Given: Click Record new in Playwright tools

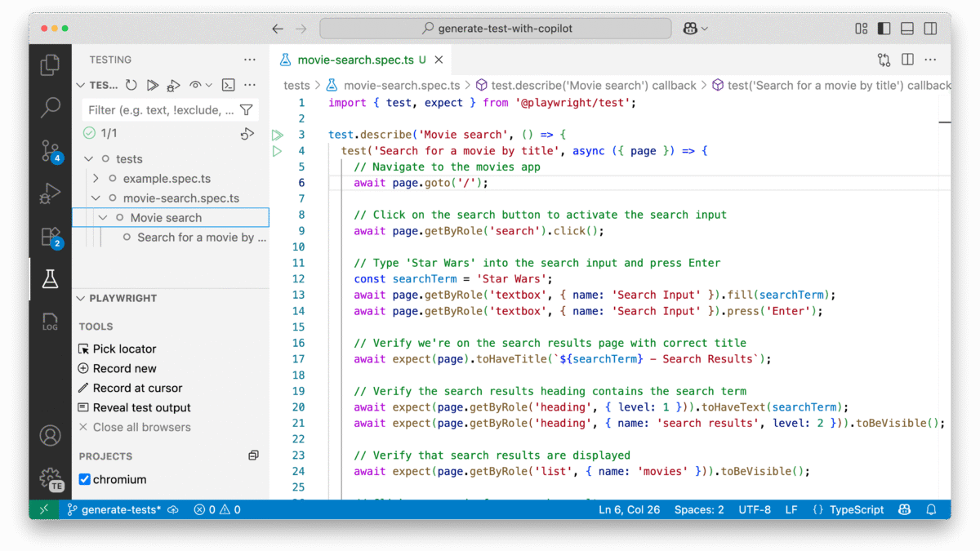Looking at the screenshot, I should 124,369.
